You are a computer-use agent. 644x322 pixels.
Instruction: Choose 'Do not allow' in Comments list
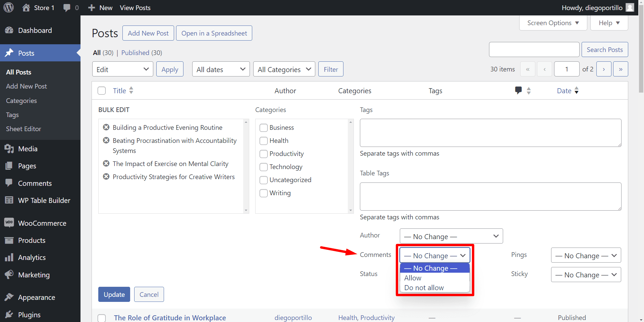(424, 287)
